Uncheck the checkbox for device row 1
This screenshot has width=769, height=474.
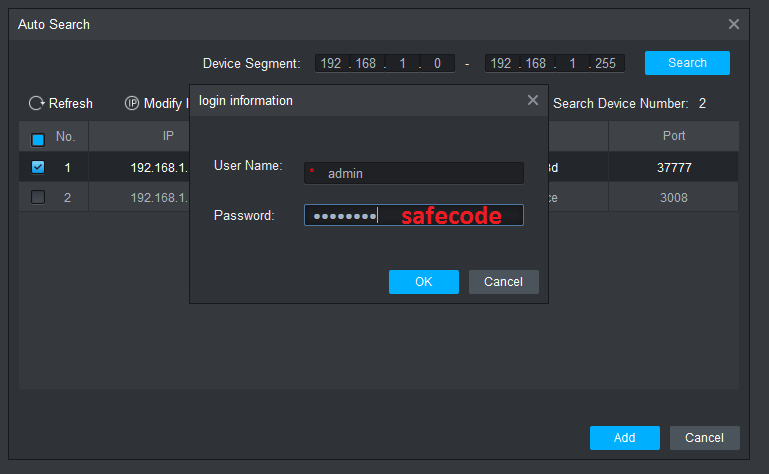point(38,168)
